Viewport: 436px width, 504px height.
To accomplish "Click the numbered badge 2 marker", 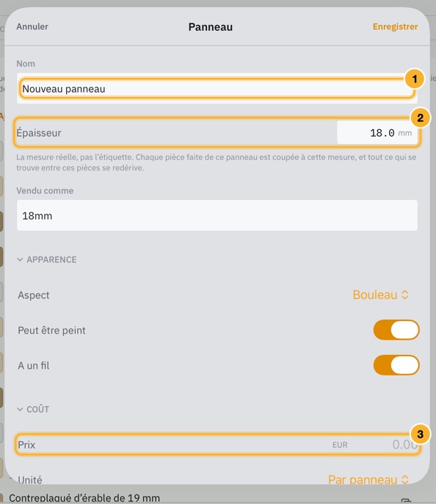I will (x=421, y=118).
